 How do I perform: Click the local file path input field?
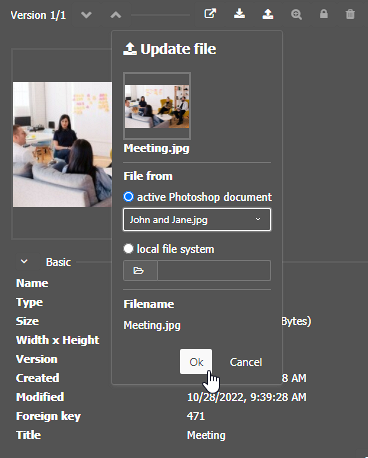(x=214, y=270)
